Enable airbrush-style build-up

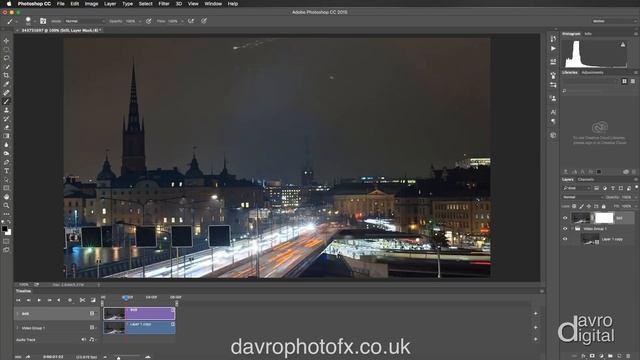[x=191, y=21]
